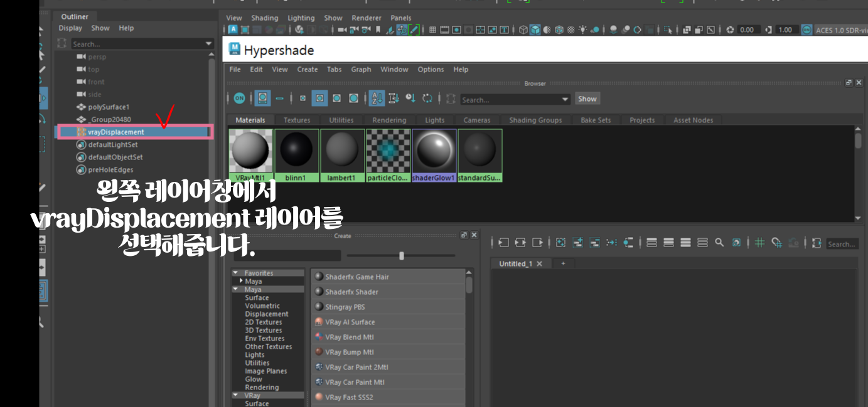The width and height of the screenshot is (868, 407).
Task: Click the select camera icon in viewport toolbar
Action: point(342,29)
